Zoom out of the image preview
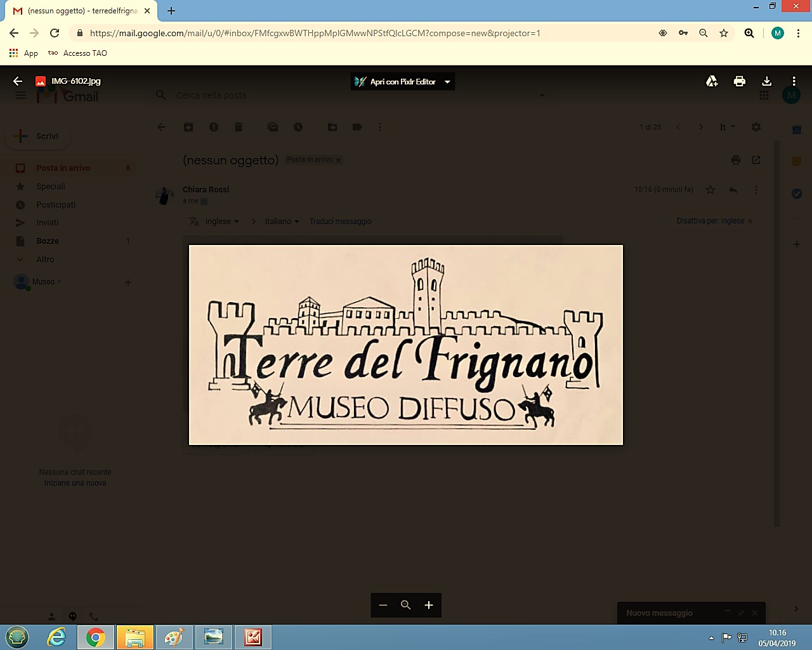 coord(383,605)
